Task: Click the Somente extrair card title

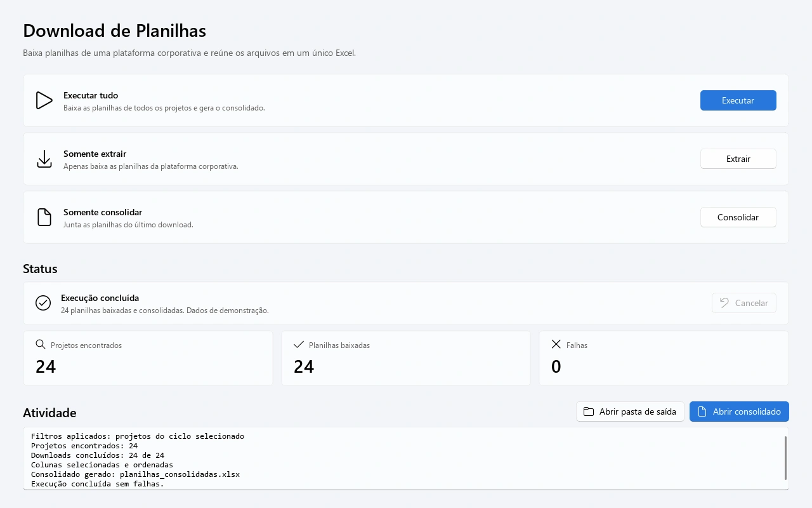Action: point(95,154)
